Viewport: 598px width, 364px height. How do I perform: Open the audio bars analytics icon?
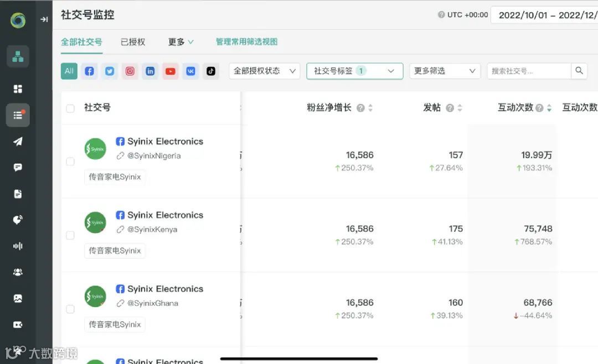click(x=18, y=246)
